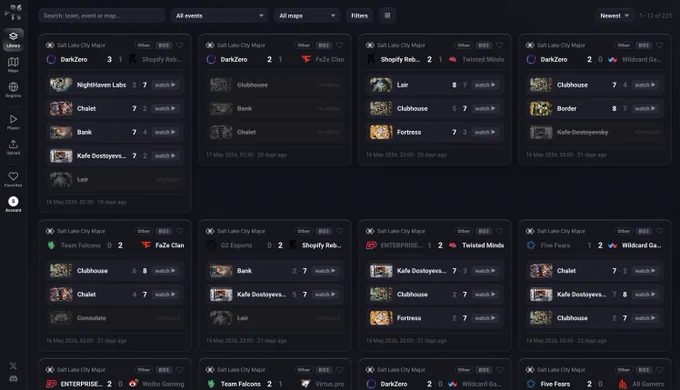
Task: Open the Newest sort dropdown
Action: tap(614, 16)
